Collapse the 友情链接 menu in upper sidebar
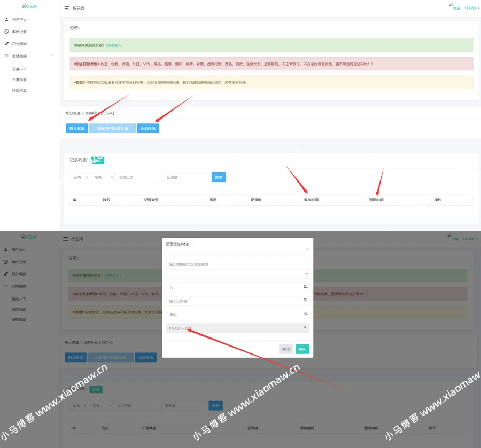481x448 pixels. coord(52,56)
